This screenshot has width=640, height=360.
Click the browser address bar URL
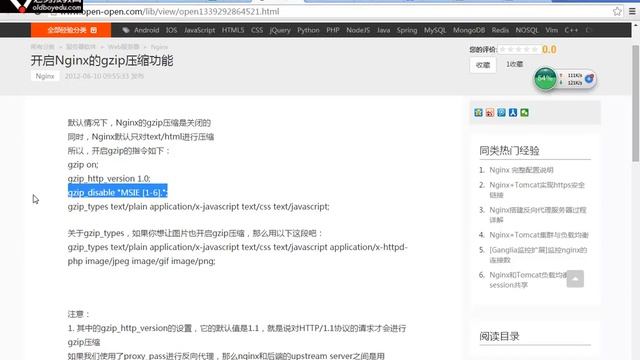170,11
